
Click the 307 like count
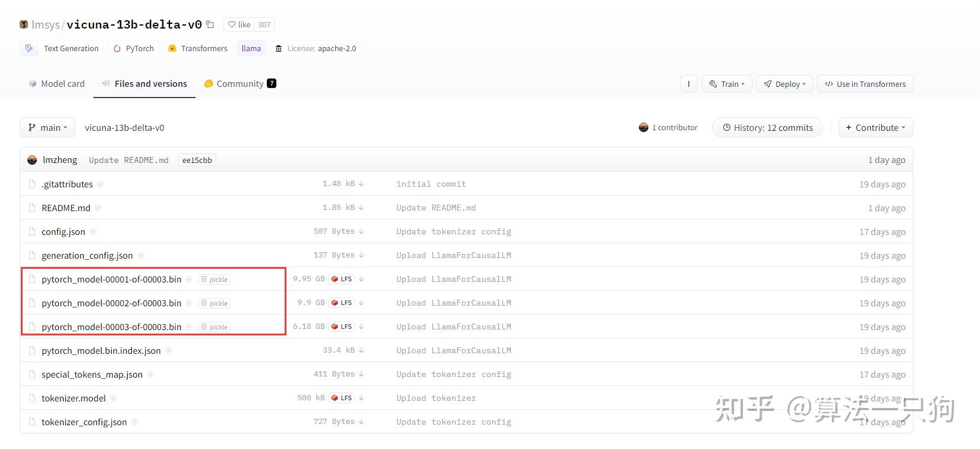point(264,24)
